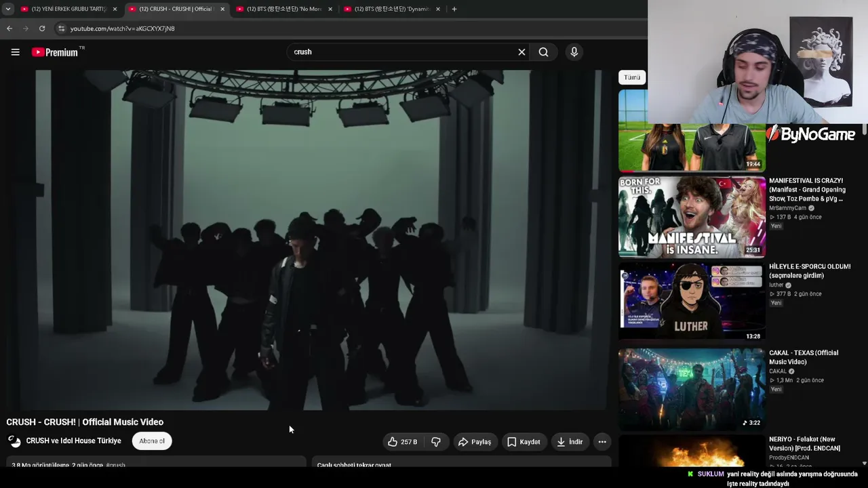Open 'HİLEYLE E-SPORCU OLDUM!' video title
The height and width of the screenshot is (488, 868).
(810, 271)
